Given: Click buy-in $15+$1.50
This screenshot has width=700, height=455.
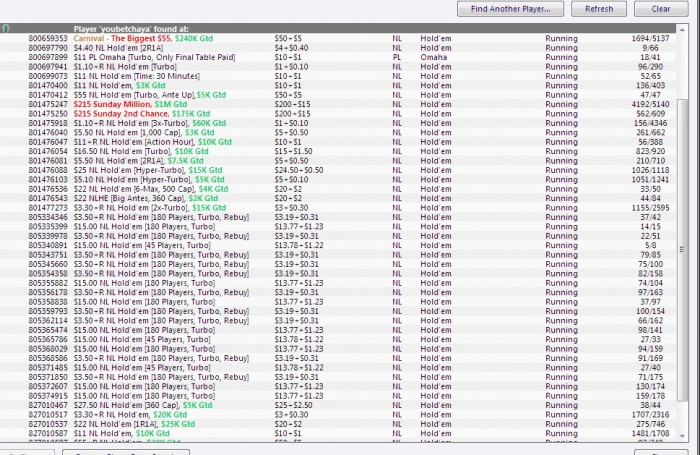Looking at the screenshot, I should point(293,151).
